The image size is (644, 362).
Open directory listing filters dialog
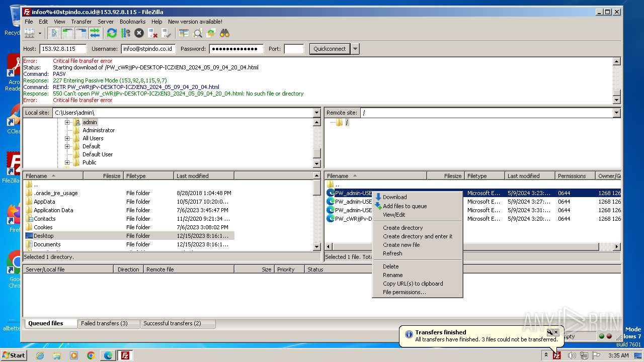click(184, 33)
